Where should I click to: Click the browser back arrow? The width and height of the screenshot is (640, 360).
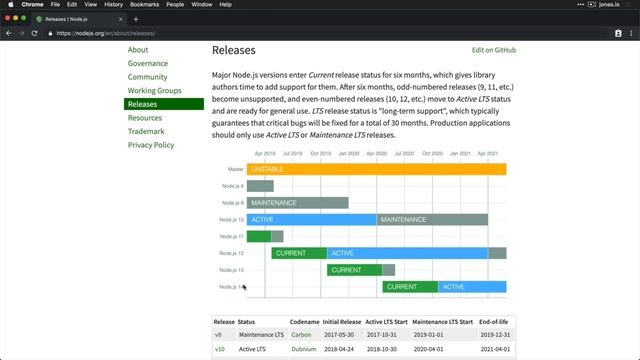coord(9,33)
